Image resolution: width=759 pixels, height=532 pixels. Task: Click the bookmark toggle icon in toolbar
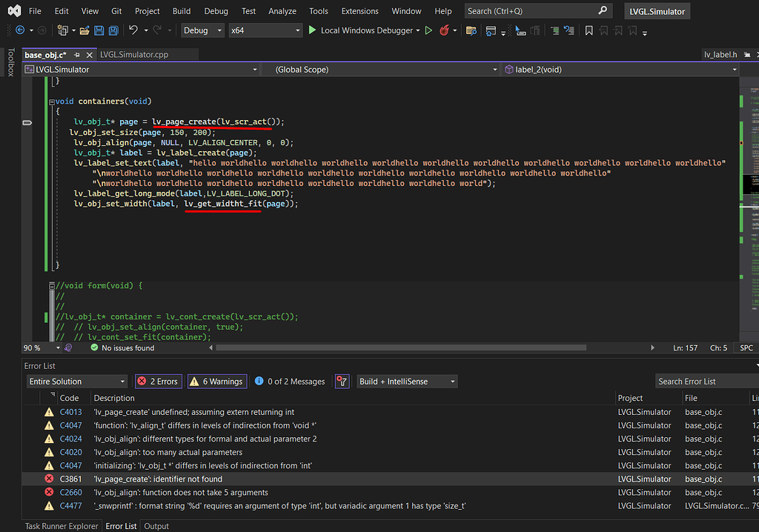pos(589,31)
